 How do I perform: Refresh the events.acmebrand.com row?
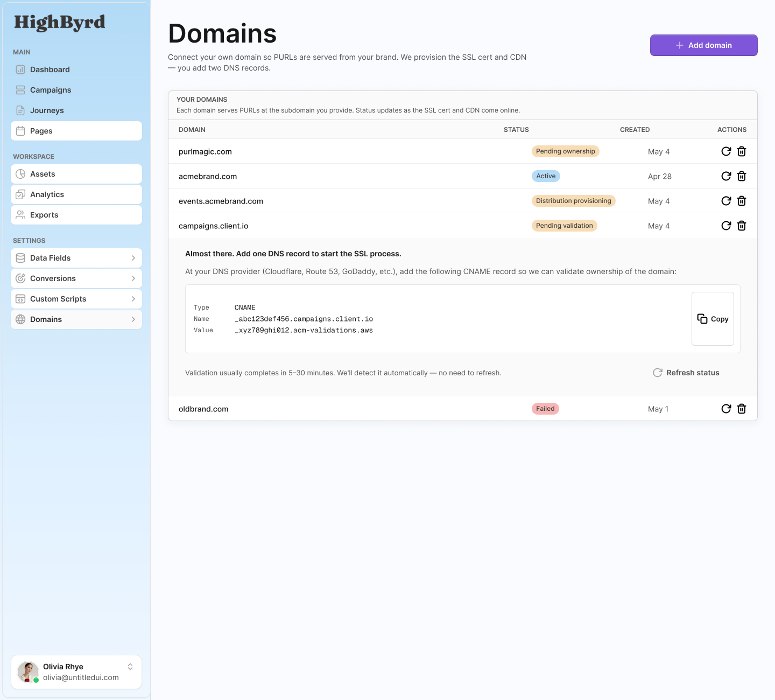(726, 201)
